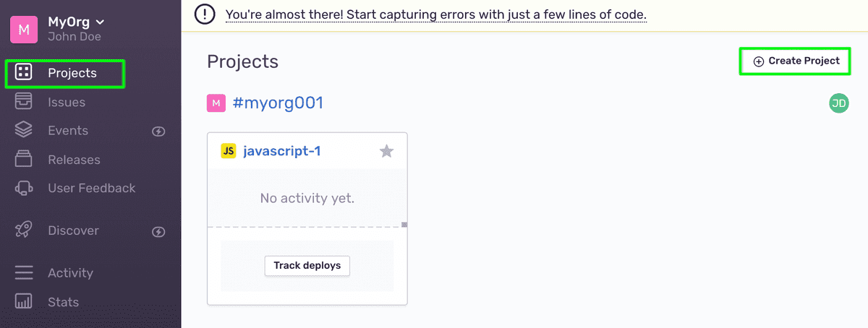Open the Releases menu item
The image size is (868, 328).
[x=74, y=160]
